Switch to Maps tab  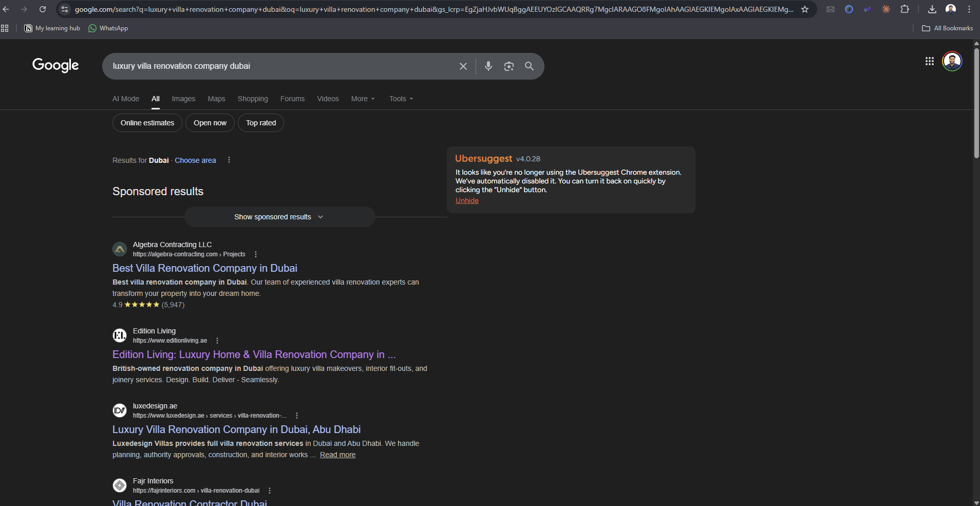pos(216,99)
